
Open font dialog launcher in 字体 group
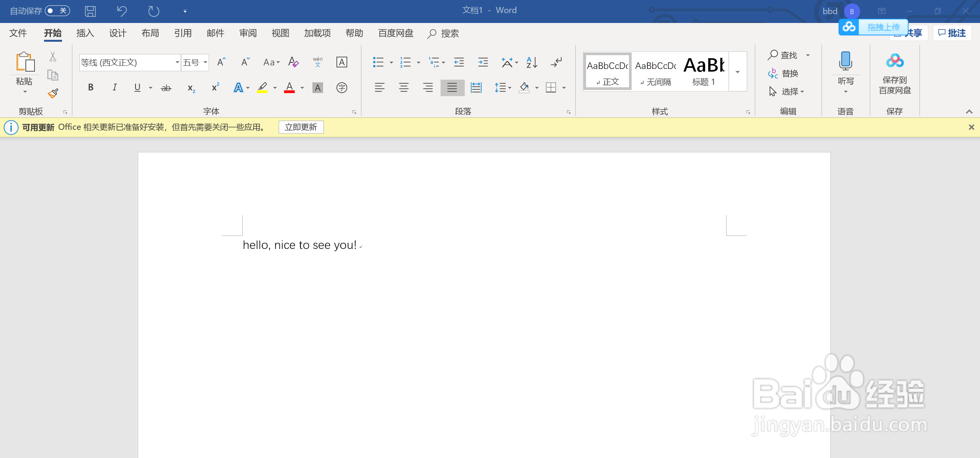tap(354, 112)
